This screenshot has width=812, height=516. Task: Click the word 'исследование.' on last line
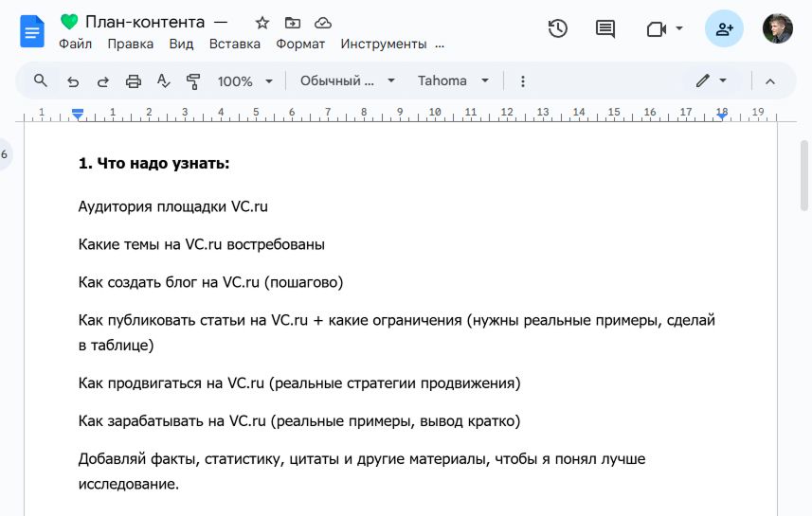click(129, 485)
